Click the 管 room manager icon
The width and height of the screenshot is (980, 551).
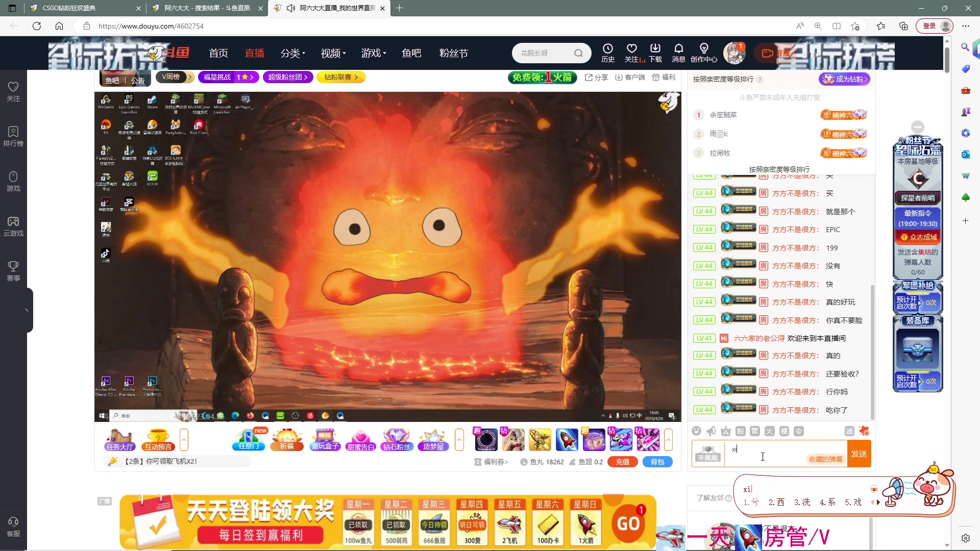pos(755,431)
